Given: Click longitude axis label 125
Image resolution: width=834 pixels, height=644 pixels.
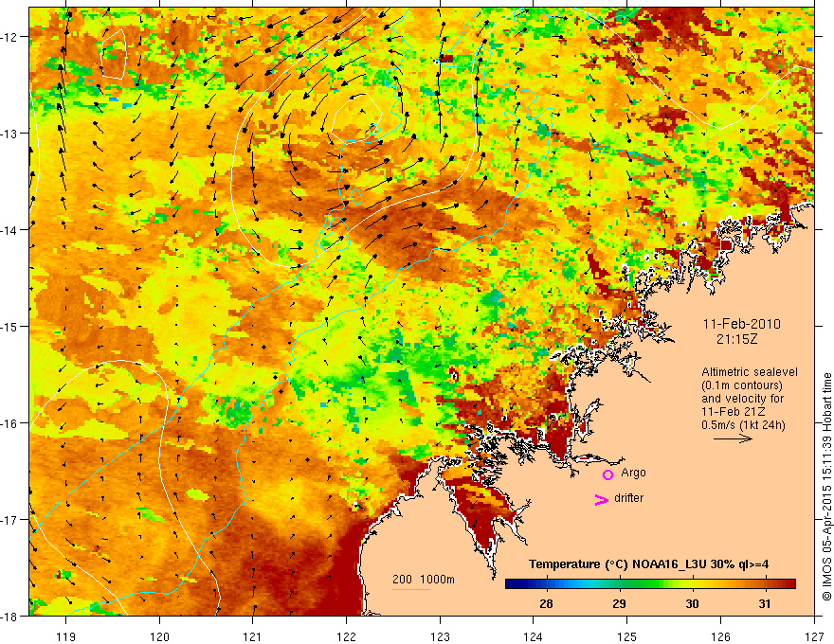Looking at the screenshot, I should pos(627,636).
